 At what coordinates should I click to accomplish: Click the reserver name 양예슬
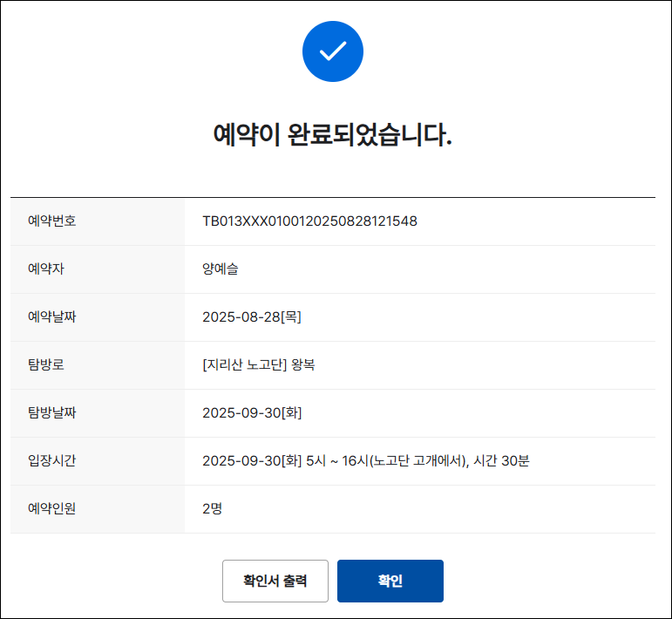[x=221, y=269]
